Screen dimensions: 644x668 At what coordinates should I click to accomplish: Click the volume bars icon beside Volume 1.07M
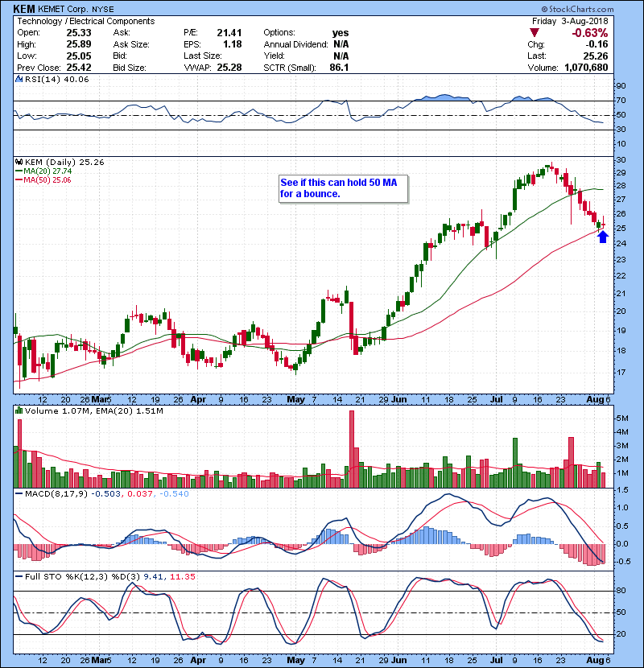click(x=19, y=410)
